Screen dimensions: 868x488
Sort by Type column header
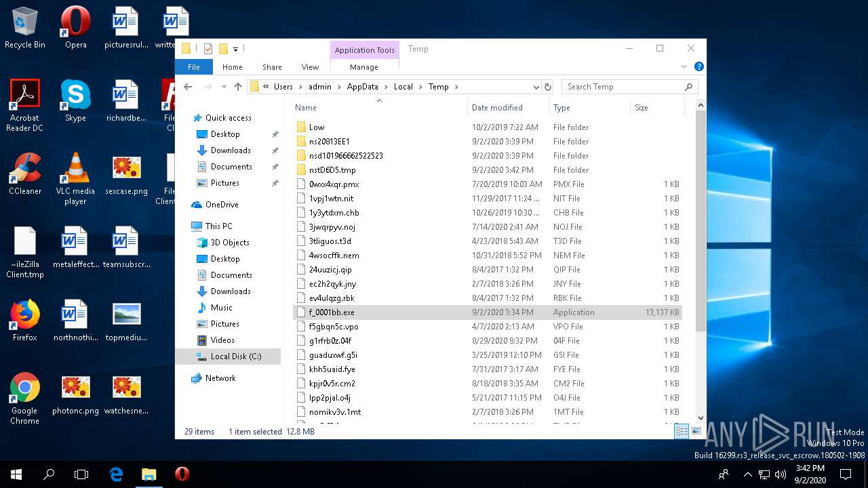click(x=589, y=107)
